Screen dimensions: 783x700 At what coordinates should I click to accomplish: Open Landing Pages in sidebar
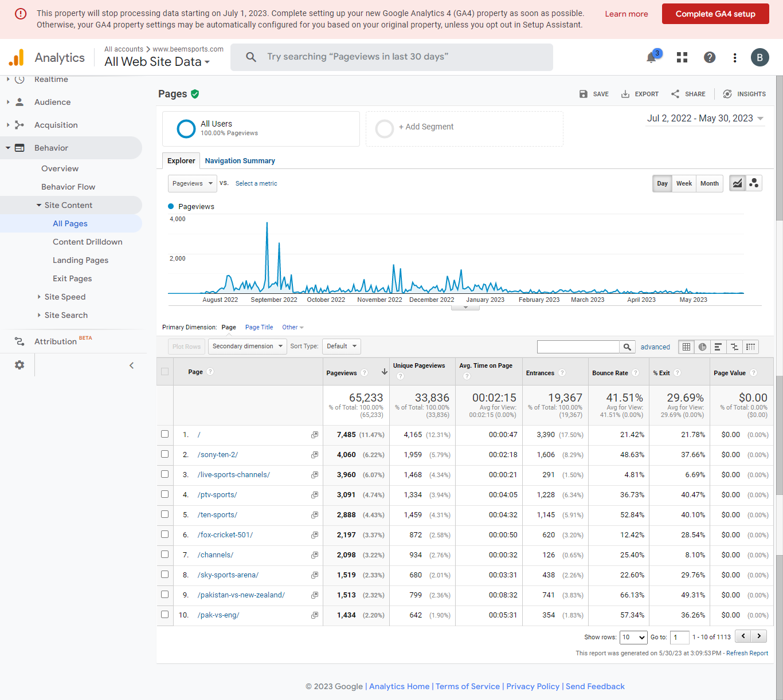pyautogui.click(x=80, y=260)
